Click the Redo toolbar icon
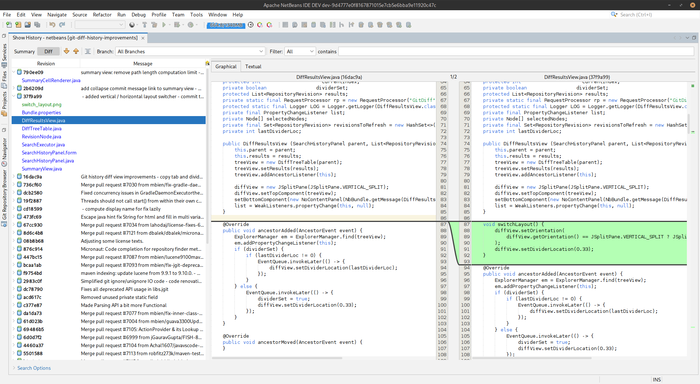700x384 pixels. pyautogui.click(x=62, y=25)
